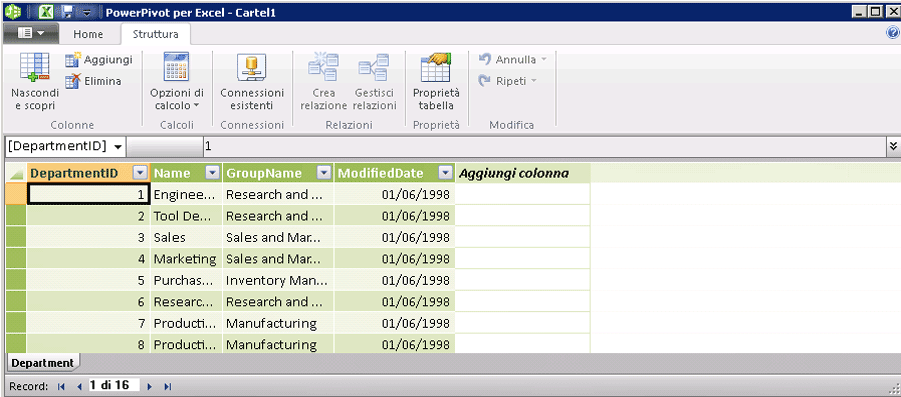Select the ModifiedDate cell in row 5
This screenshot has width=901, height=397.
click(x=394, y=280)
